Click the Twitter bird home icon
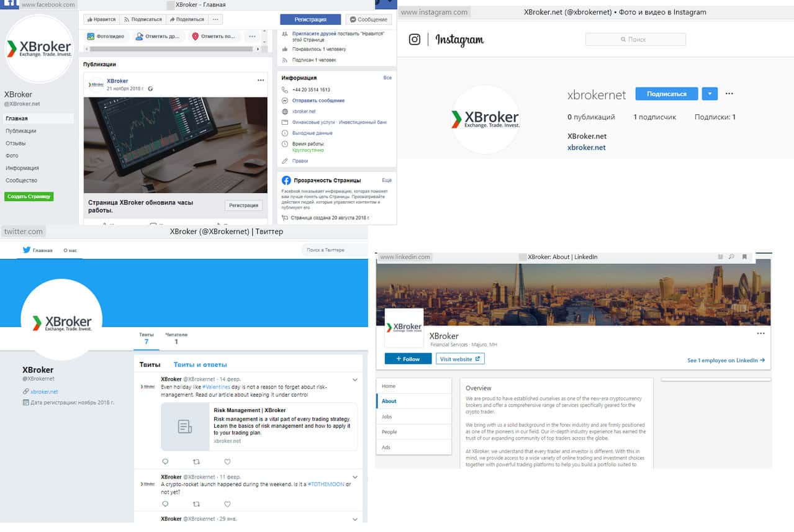The image size is (794, 532). tap(27, 250)
